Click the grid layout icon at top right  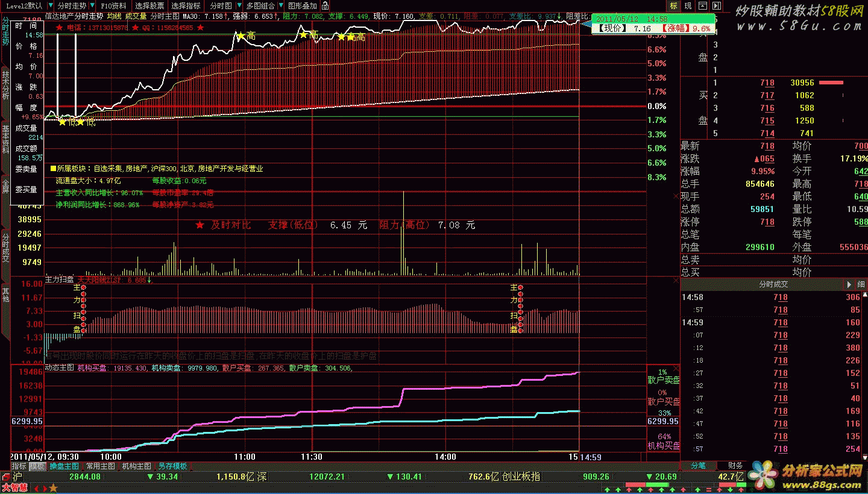tap(702, 5)
